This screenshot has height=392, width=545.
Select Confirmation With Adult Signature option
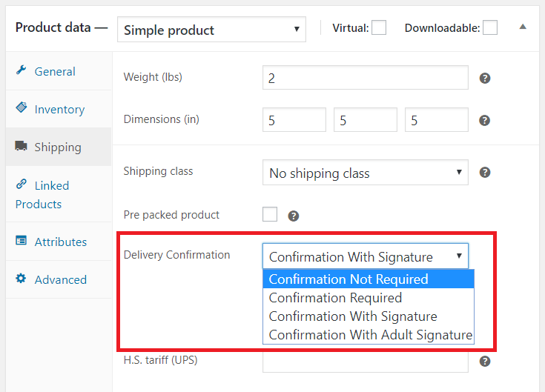(370, 335)
